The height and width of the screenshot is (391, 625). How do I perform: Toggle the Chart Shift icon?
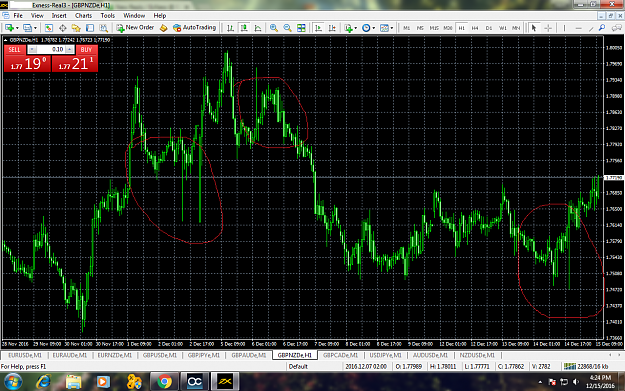coord(332,28)
